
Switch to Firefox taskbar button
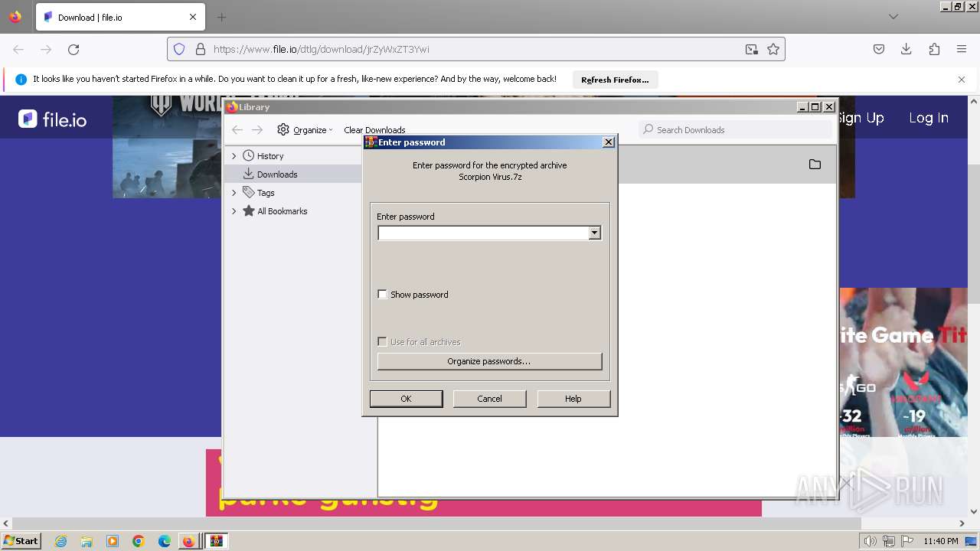[188, 541]
